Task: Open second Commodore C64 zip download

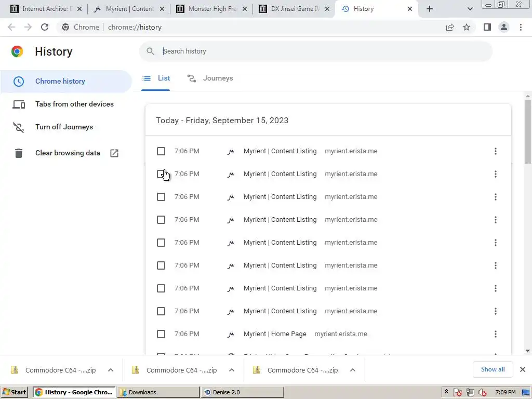Action: pyautogui.click(x=175, y=370)
